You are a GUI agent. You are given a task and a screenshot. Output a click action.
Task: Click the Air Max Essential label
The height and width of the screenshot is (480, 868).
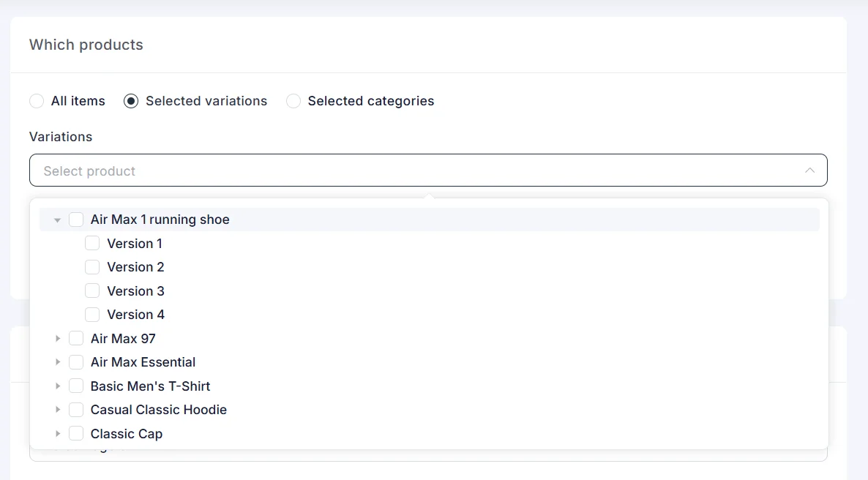pos(143,363)
